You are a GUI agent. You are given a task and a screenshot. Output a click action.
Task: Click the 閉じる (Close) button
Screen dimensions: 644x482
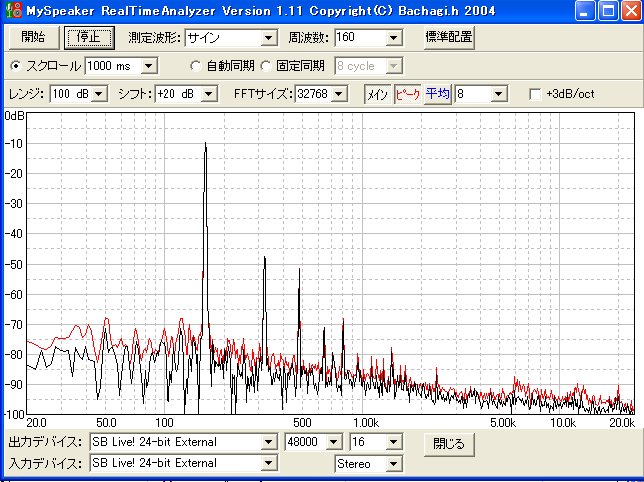click(x=448, y=442)
